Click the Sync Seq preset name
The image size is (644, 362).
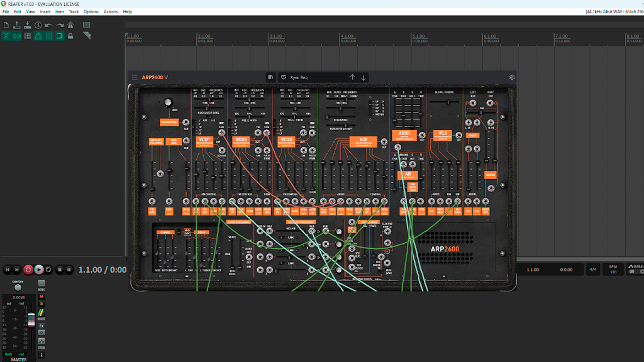(x=299, y=77)
